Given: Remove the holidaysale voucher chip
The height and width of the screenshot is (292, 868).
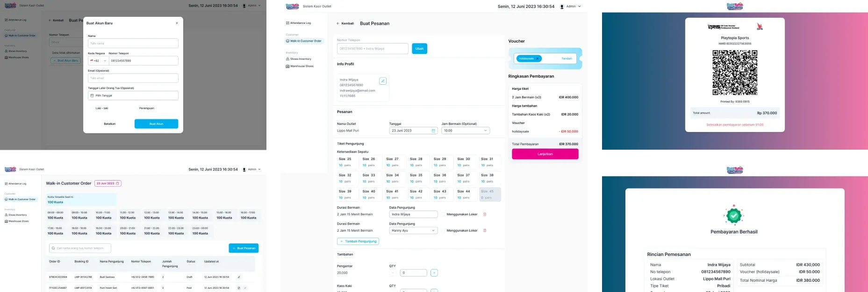Looking at the screenshot, I should pyautogui.click(x=538, y=58).
